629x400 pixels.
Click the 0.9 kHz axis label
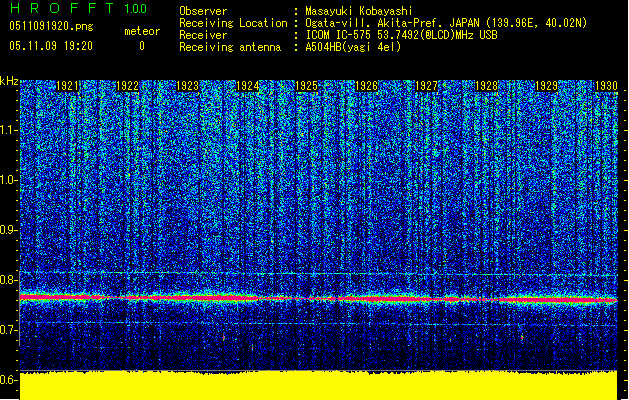point(9,230)
